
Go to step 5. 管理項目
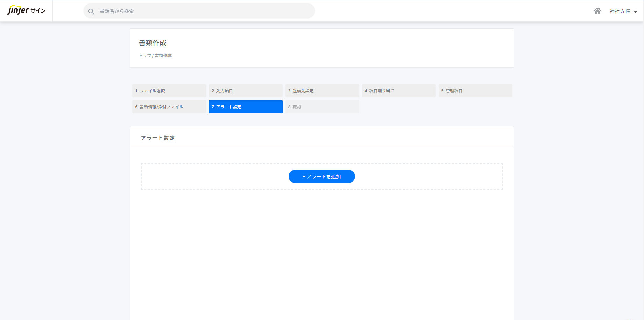pos(475,91)
